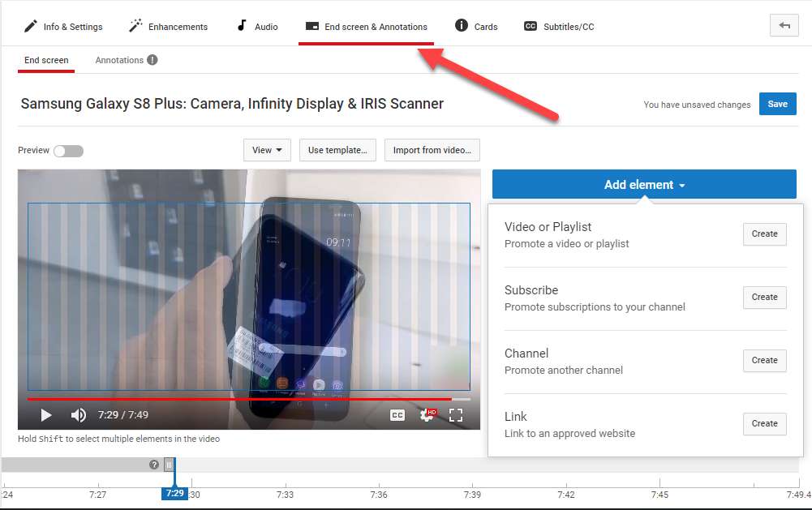
Task: Click the 7:36 timeline tick label
Action: coord(379,495)
